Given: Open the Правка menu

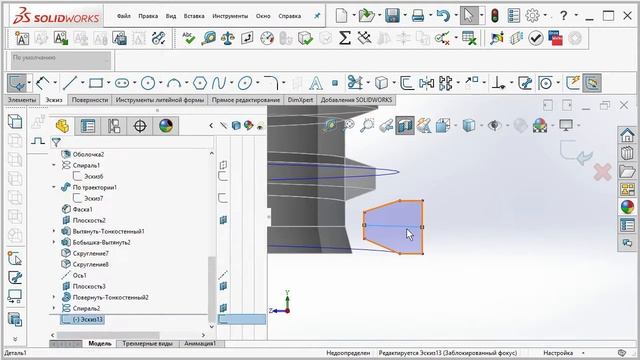Looking at the screenshot, I should tap(148, 16).
